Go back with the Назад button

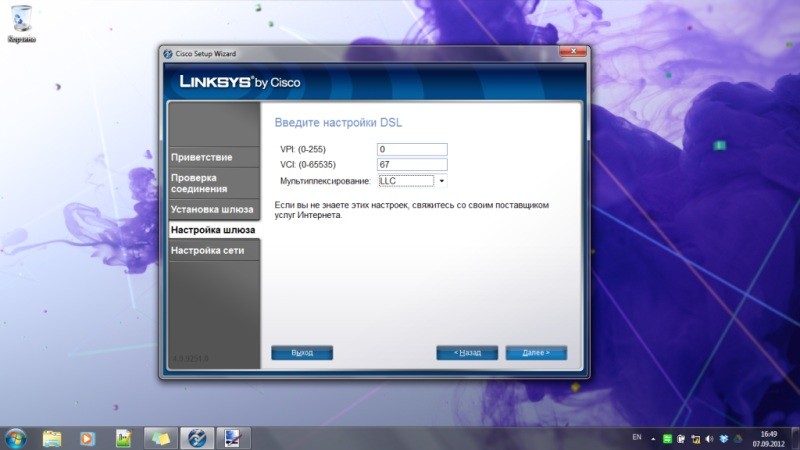[467, 353]
